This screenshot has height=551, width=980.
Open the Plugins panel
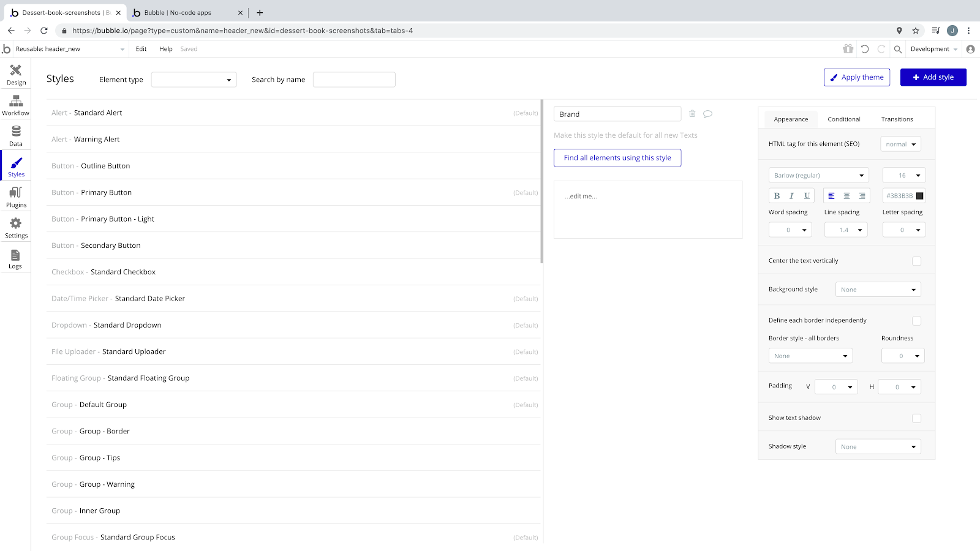pyautogui.click(x=15, y=196)
